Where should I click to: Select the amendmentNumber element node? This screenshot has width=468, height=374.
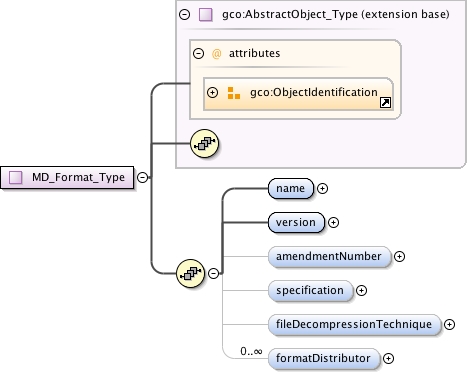(329, 257)
